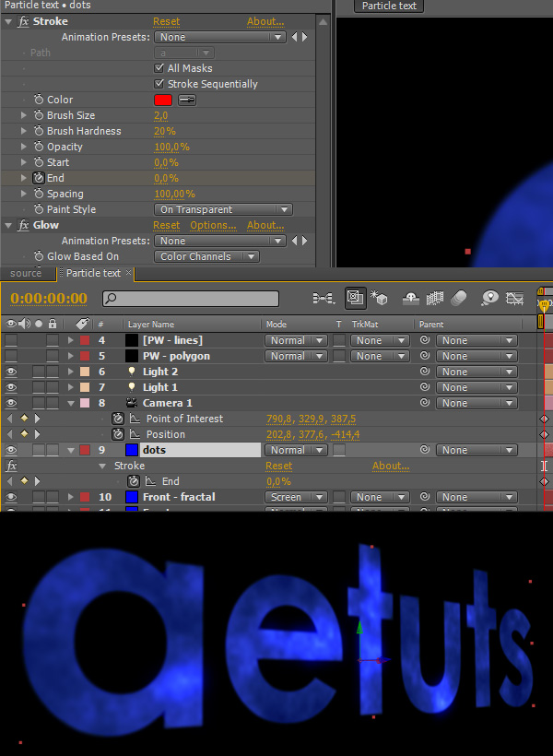Open the red stroke Color swatch

[x=163, y=100]
